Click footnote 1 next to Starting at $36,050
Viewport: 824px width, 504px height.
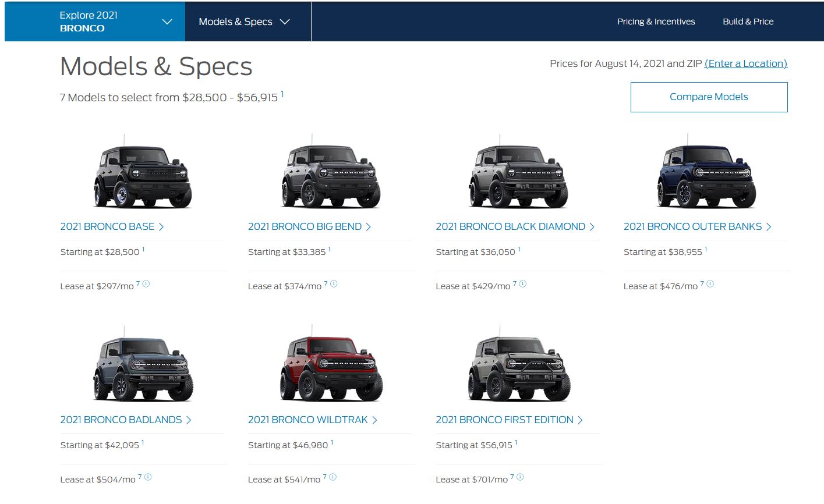click(x=519, y=249)
